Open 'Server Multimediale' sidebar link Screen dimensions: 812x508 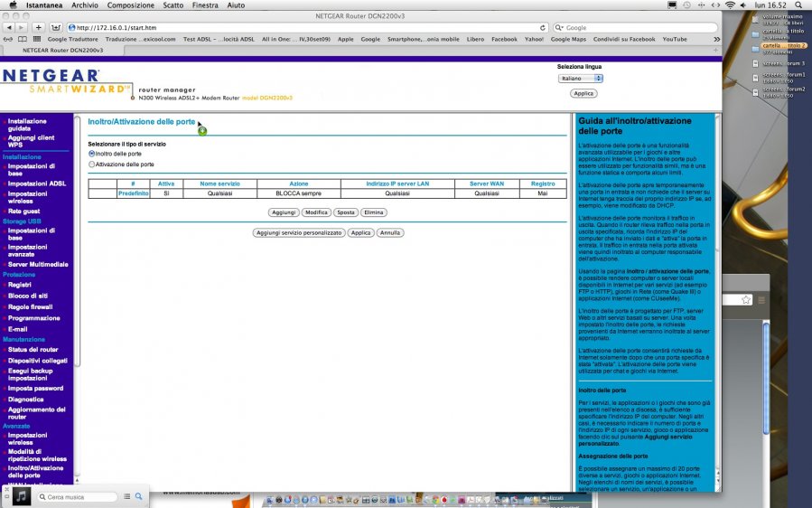38,264
